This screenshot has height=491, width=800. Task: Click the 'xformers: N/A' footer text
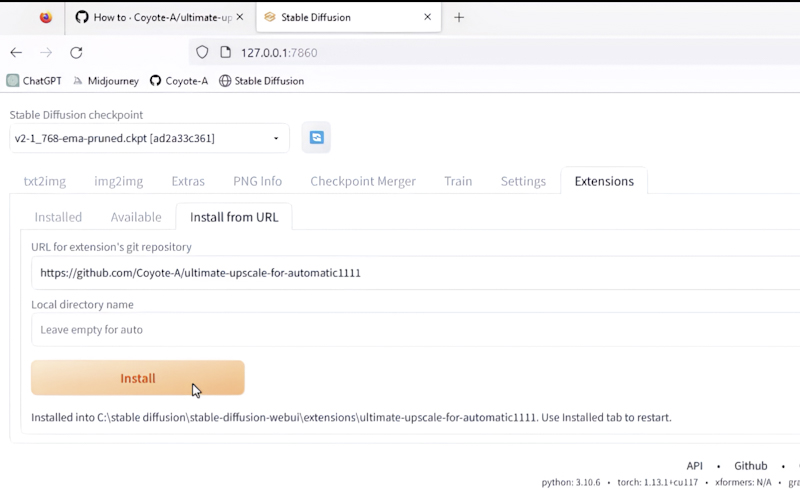click(x=743, y=482)
